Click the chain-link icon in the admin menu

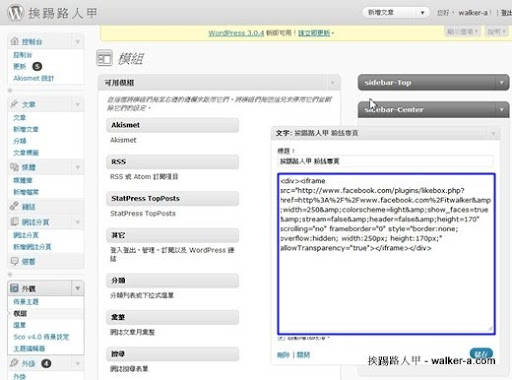15,206
